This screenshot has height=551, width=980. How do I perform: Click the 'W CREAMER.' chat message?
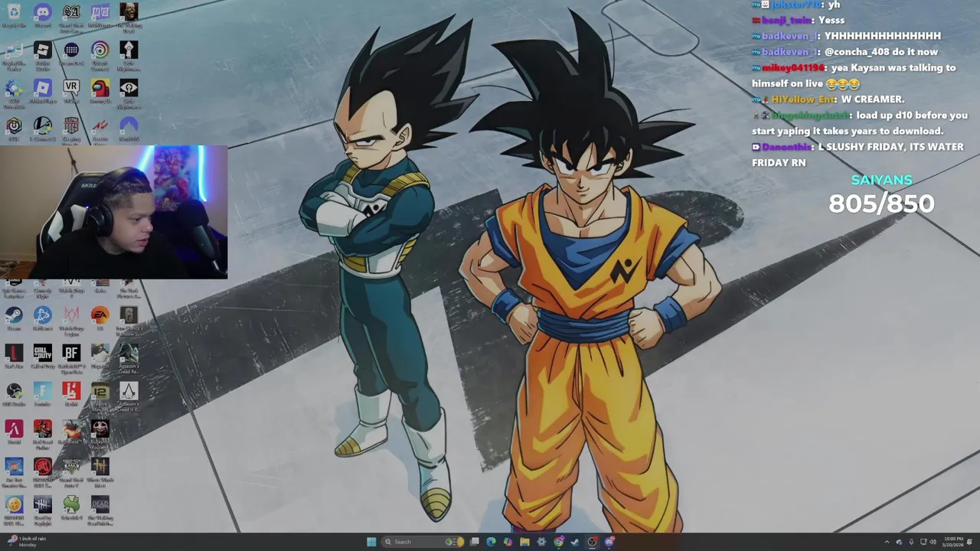tap(828, 99)
